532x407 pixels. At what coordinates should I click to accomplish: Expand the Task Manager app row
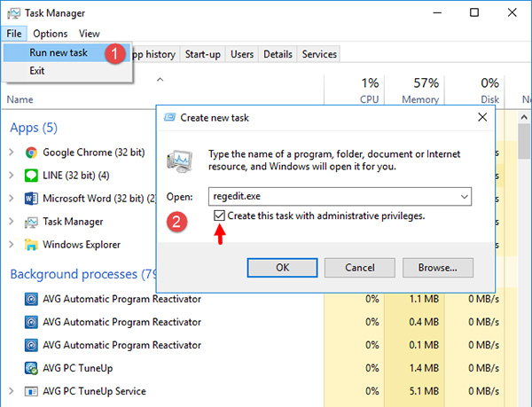tap(12, 221)
